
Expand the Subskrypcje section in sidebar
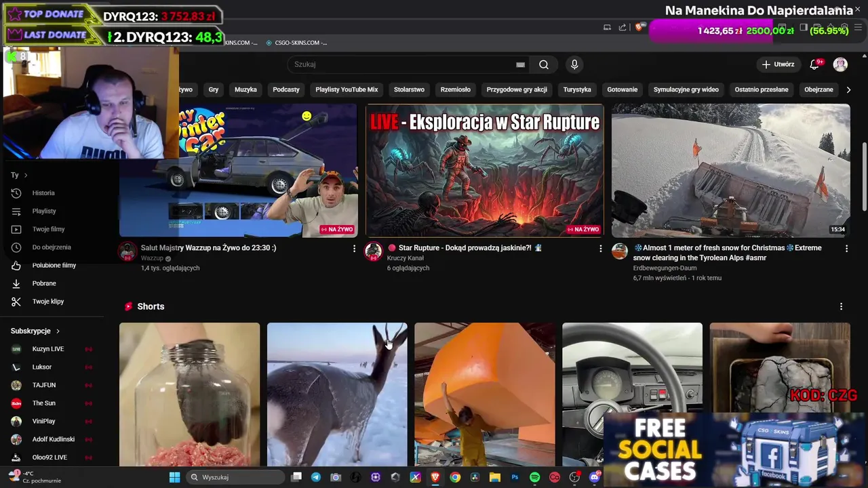tap(35, 331)
